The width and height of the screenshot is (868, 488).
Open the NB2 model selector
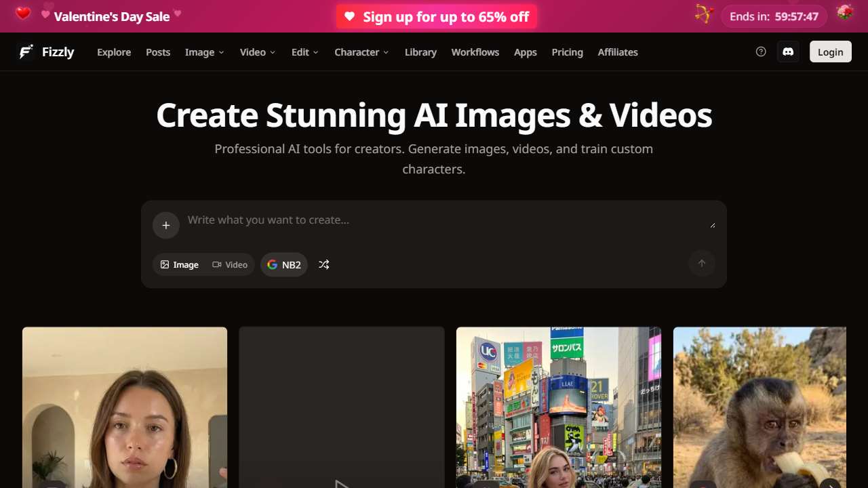tap(284, 264)
